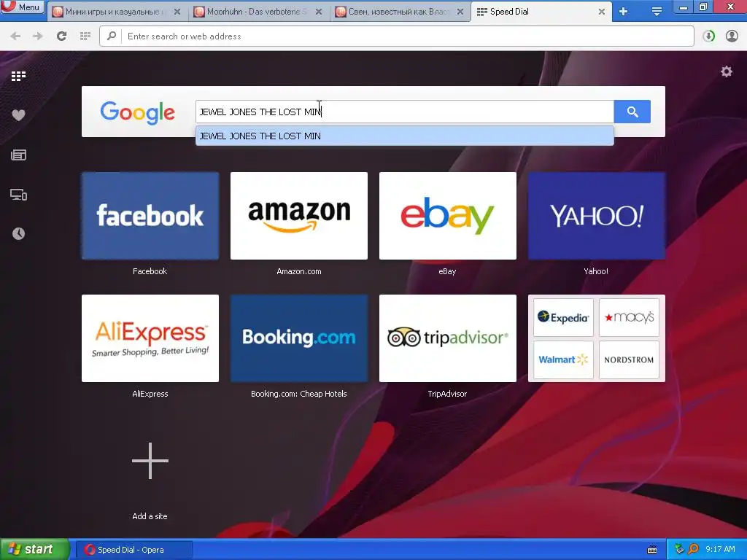Open the AliExpress speed dial tile
Image resolution: width=747 pixels, height=560 pixels.
click(x=150, y=338)
